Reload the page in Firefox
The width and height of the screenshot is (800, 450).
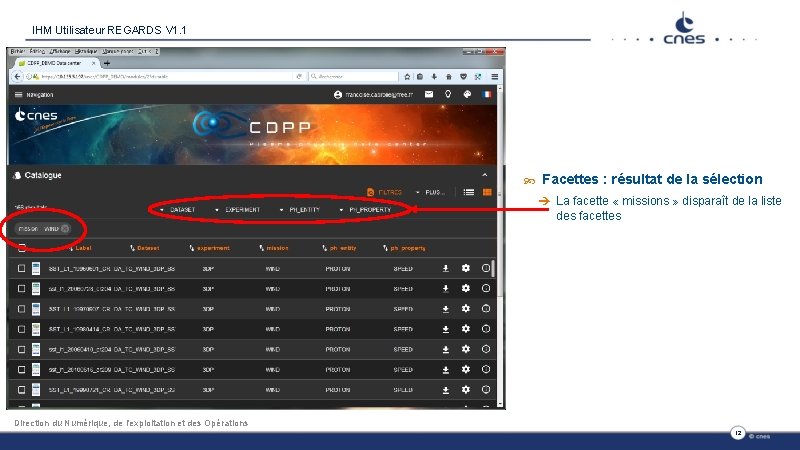click(x=299, y=77)
